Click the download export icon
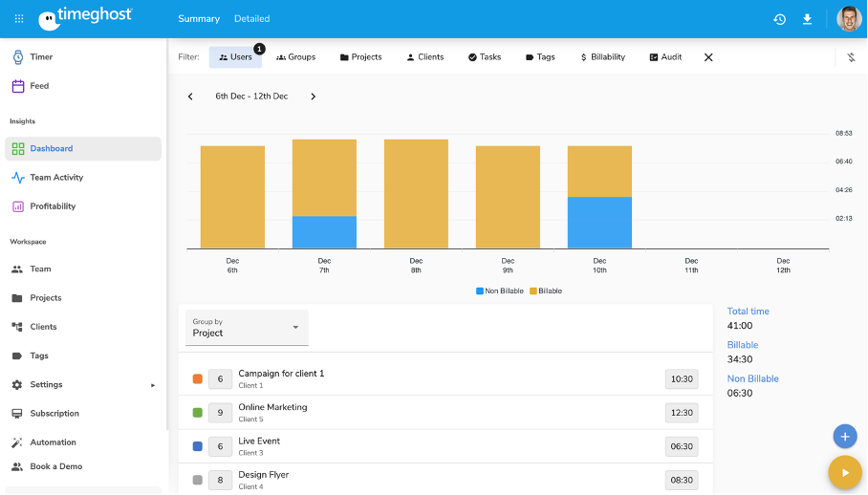The image size is (868, 495). 807,19
